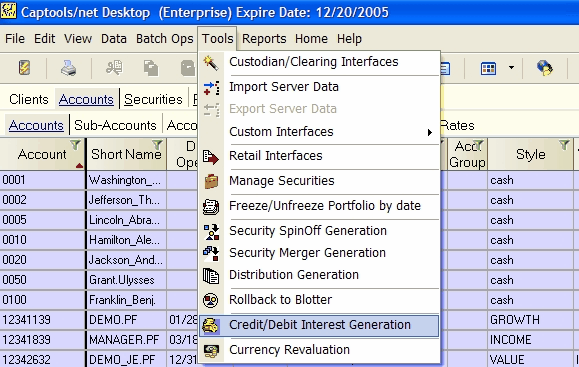Select the GROWTH style cell
579x367 pixels.
530,320
